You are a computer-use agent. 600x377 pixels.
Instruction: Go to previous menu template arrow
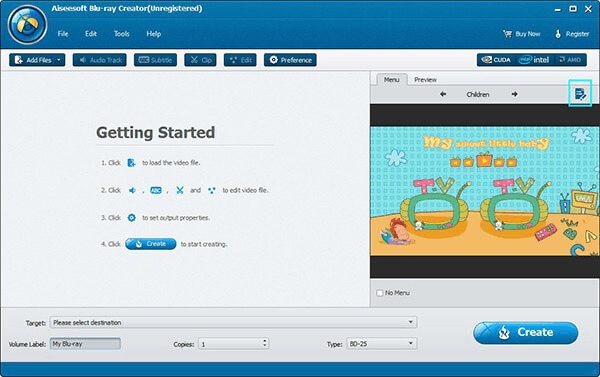[443, 94]
